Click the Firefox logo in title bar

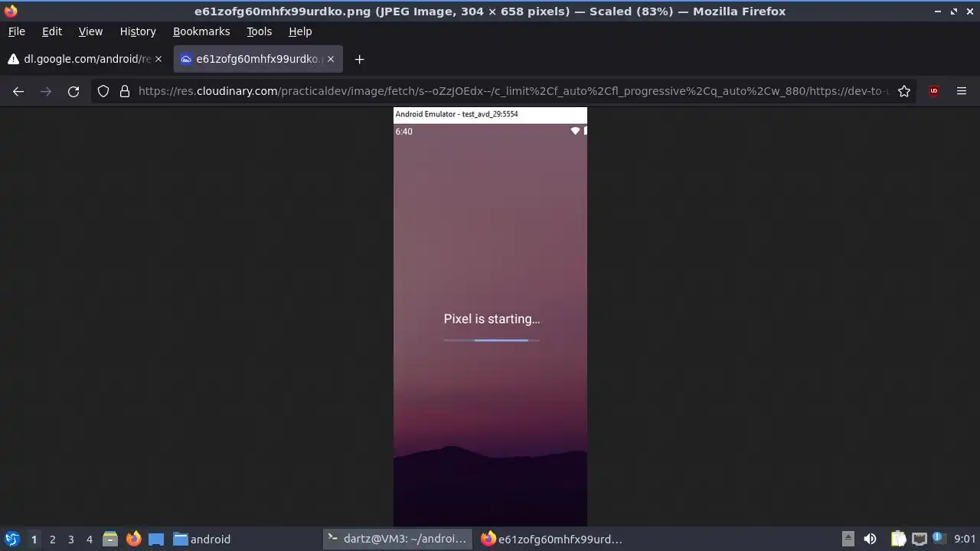tap(11, 11)
